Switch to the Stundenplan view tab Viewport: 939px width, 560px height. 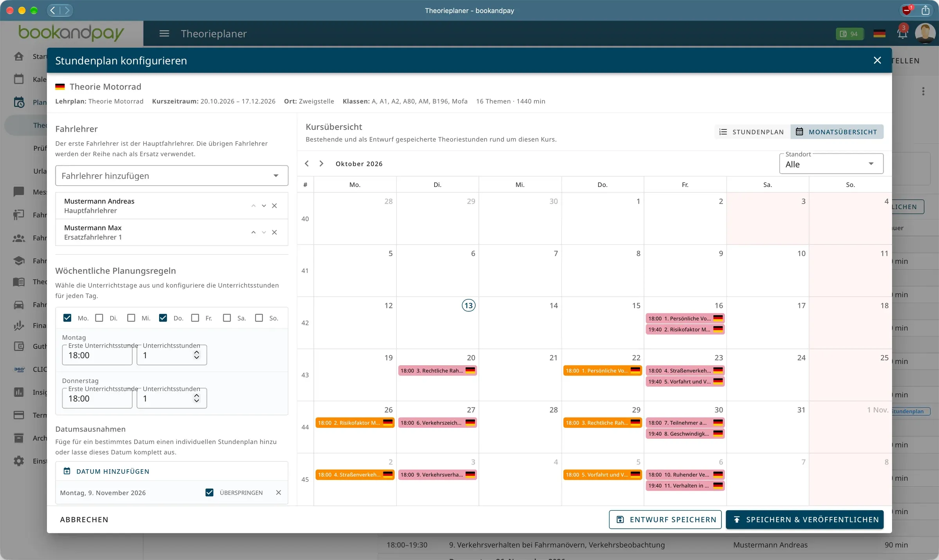tap(752, 132)
